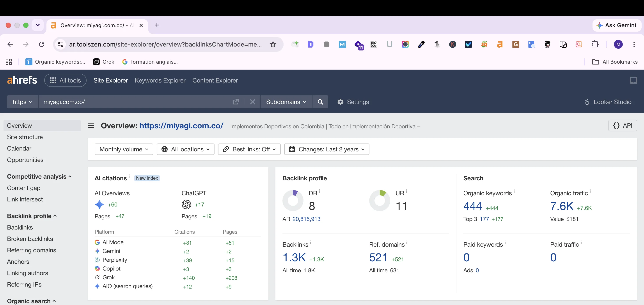Open Settings with the gear icon
Screen dimensions: 644x305
click(x=353, y=102)
